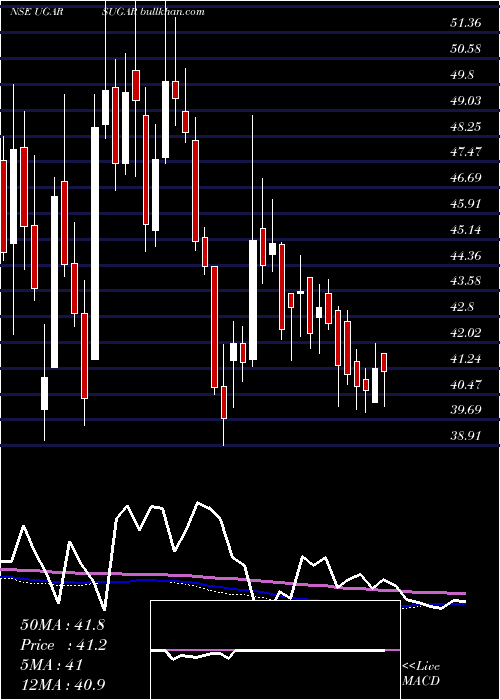Select the 45.14 price axis label

(x=466, y=230)
